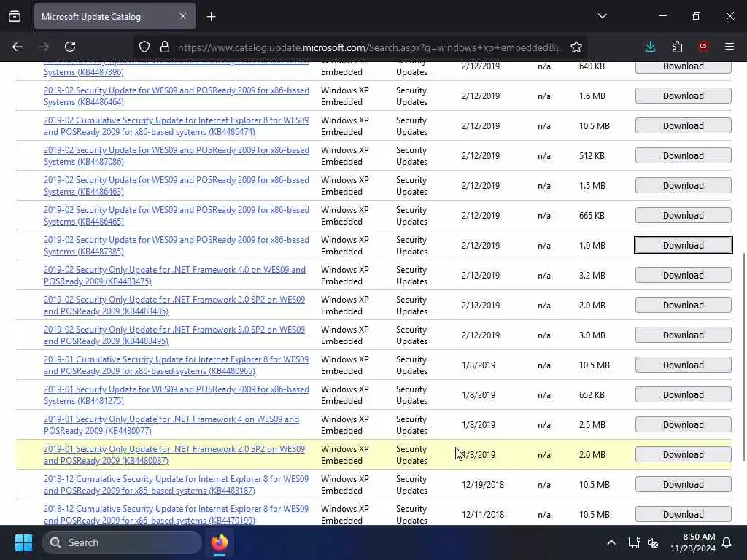Open .NET Framework 4 update KB4480077
The image size is (747, 560).
(171, 425)
